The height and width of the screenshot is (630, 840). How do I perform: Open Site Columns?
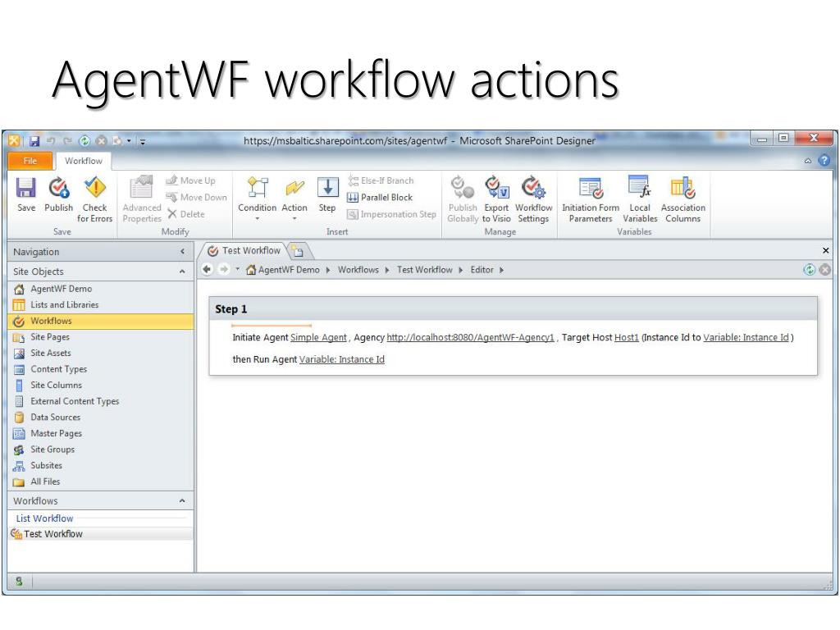coord(101,386)
